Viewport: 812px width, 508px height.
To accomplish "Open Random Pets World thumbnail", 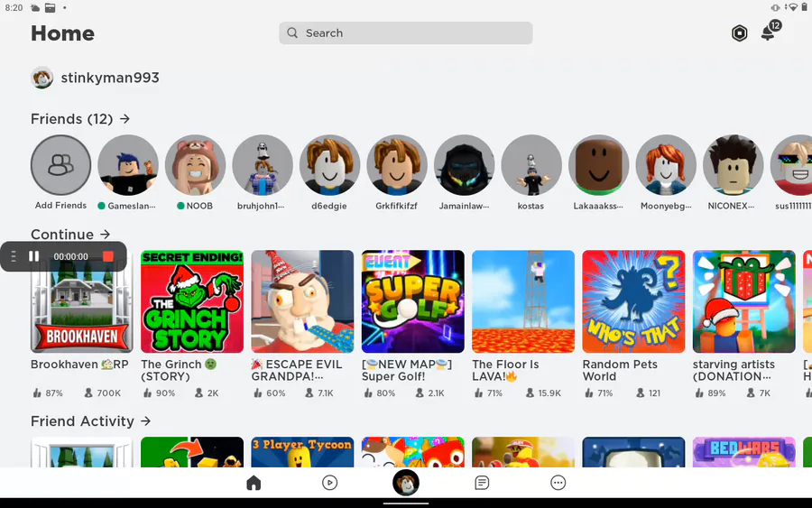I will 633,301.
